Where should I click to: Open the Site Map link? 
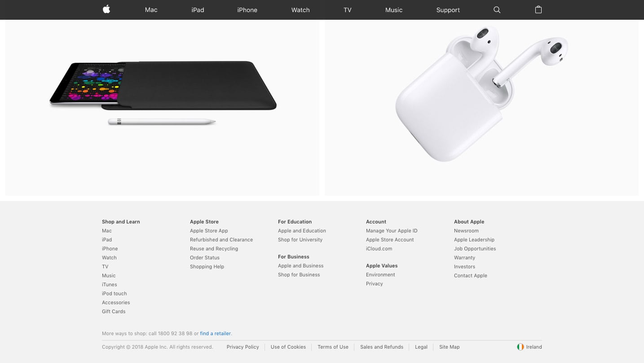point(449,347)
